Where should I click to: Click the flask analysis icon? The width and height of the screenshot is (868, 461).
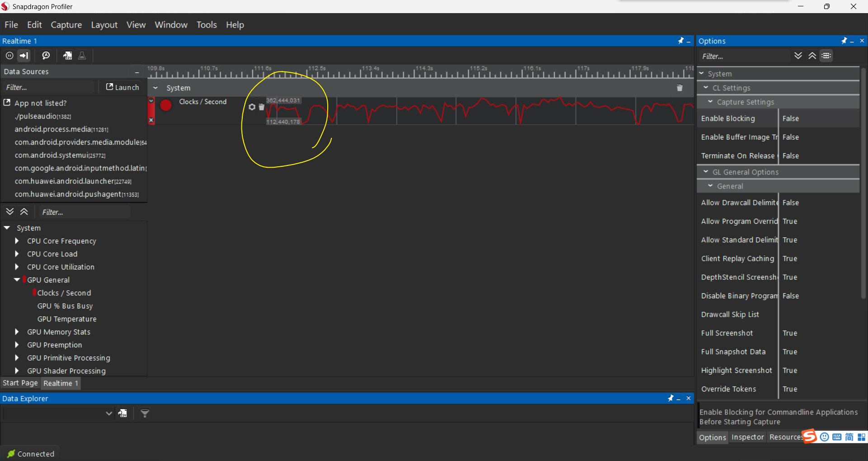[82, 56]
